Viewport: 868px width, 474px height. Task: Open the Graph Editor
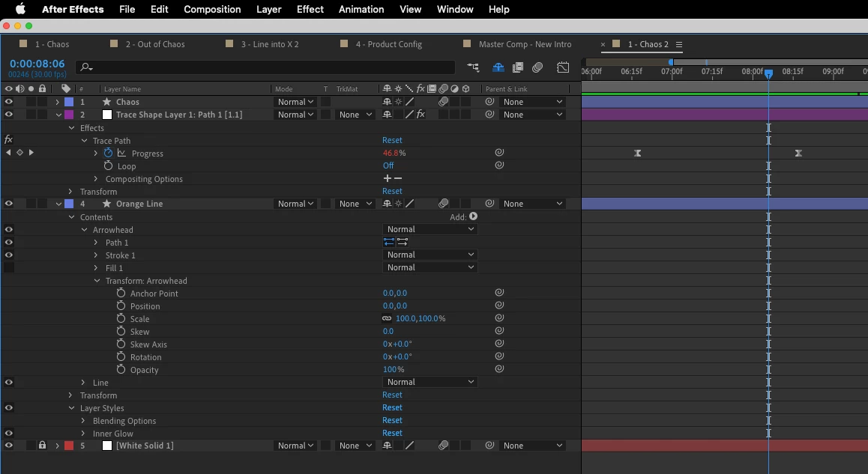click(x=563, y=67)
